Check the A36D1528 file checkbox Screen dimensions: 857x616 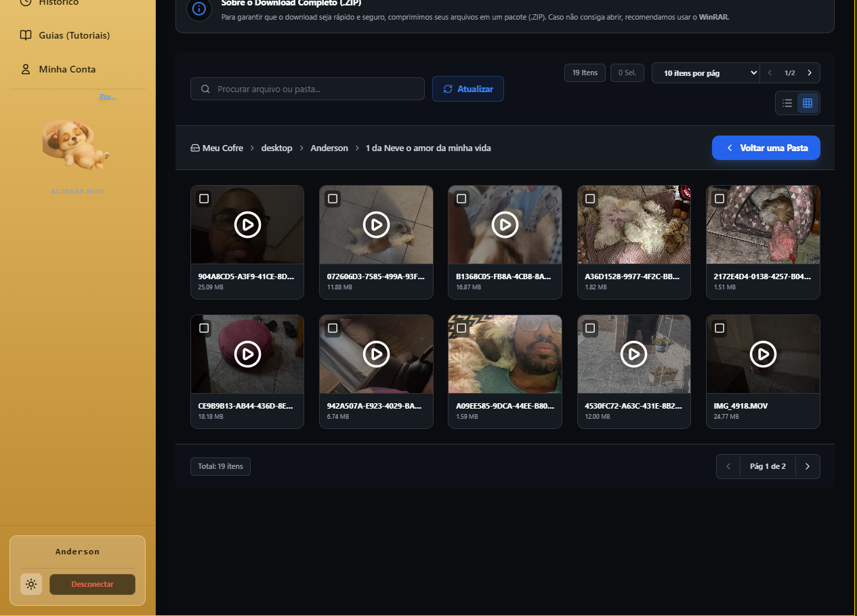(x=590, y=199)
